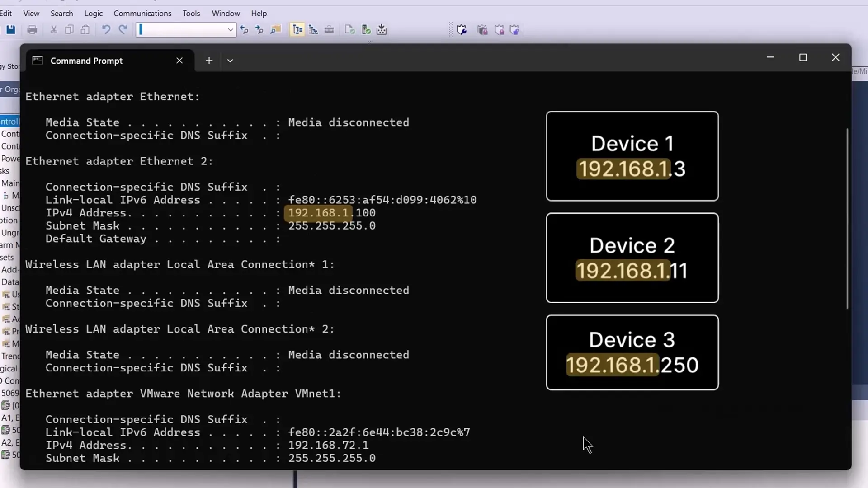Image resolution: width=868 pixels, height=488 pixels.
Task: Click the locked components security icon
Action: point(482,30)
